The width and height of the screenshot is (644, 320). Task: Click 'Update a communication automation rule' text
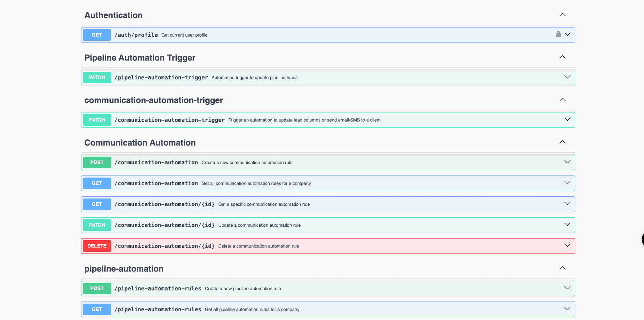click(x=260, y=225)
